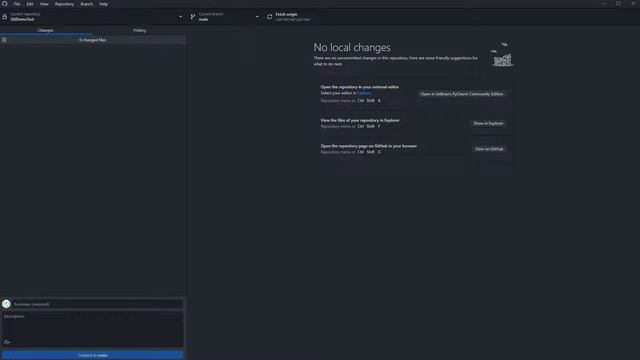
Task: Click 'Open the repository in your external editor' text
Action: coord(360,87)
